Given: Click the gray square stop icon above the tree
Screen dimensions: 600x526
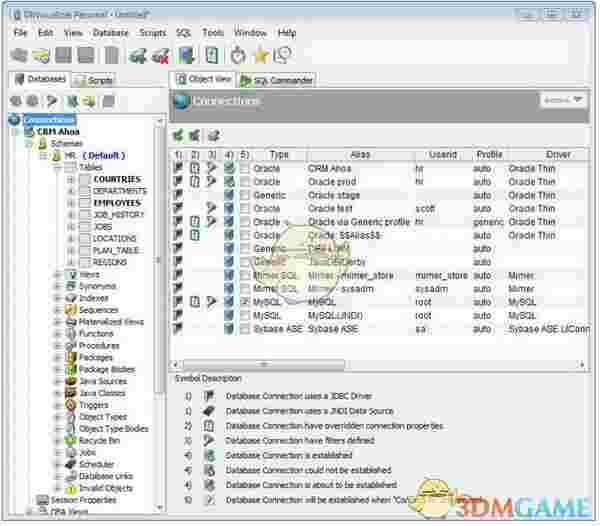Looking at the screenshot, I should pyautogui.click(x=109, y=101).
